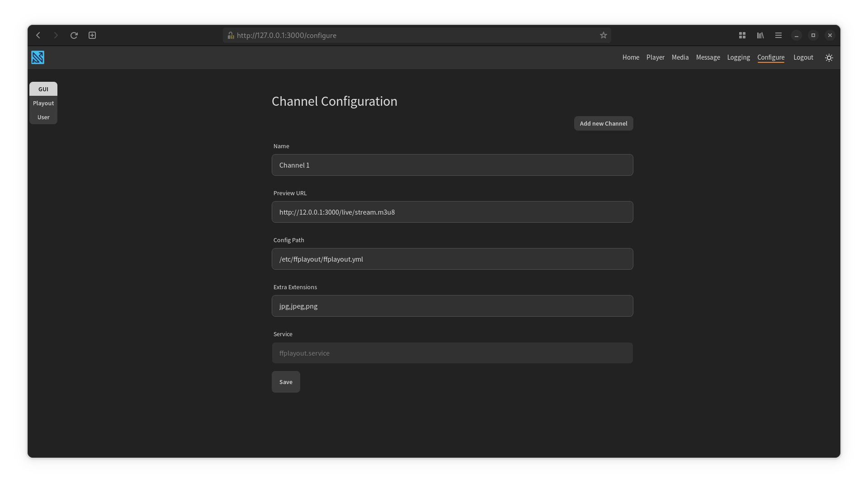
Task: Focus the Name field with Channel 1
Action: click(x=452, y=165)
